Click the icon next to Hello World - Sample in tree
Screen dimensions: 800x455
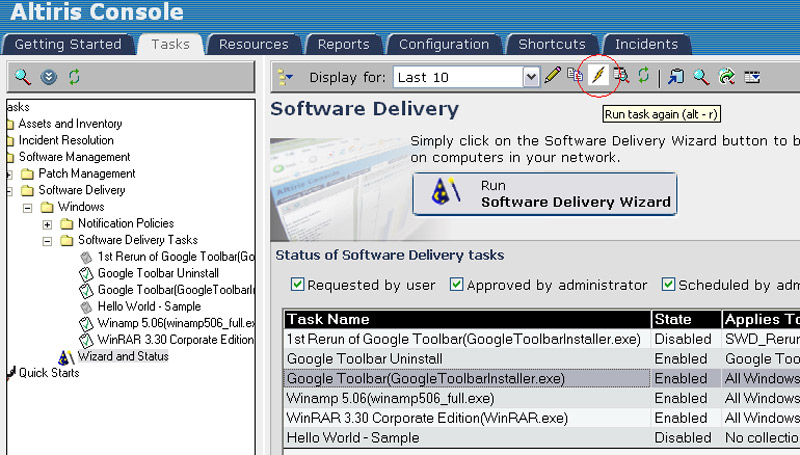(86, 308)
